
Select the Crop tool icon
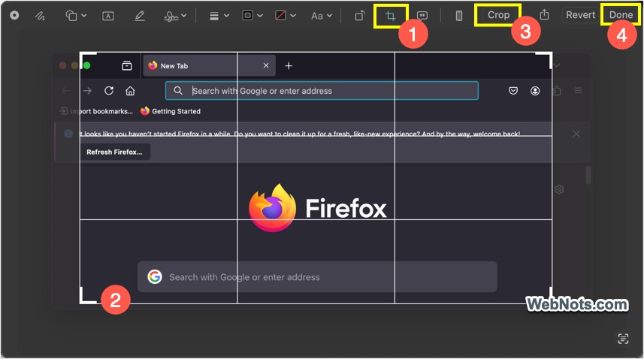[391, 16]
